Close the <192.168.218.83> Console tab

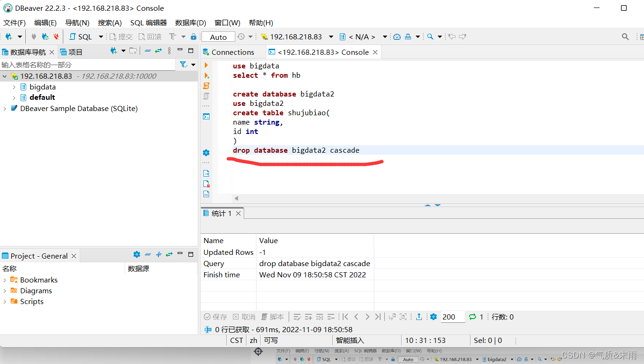point(375,52)
